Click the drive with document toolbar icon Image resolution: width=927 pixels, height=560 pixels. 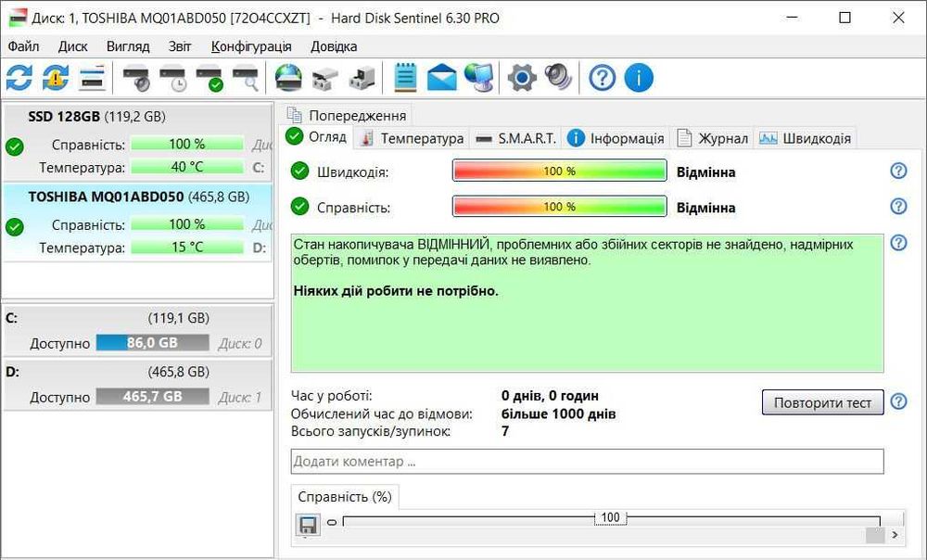[362, 79]
